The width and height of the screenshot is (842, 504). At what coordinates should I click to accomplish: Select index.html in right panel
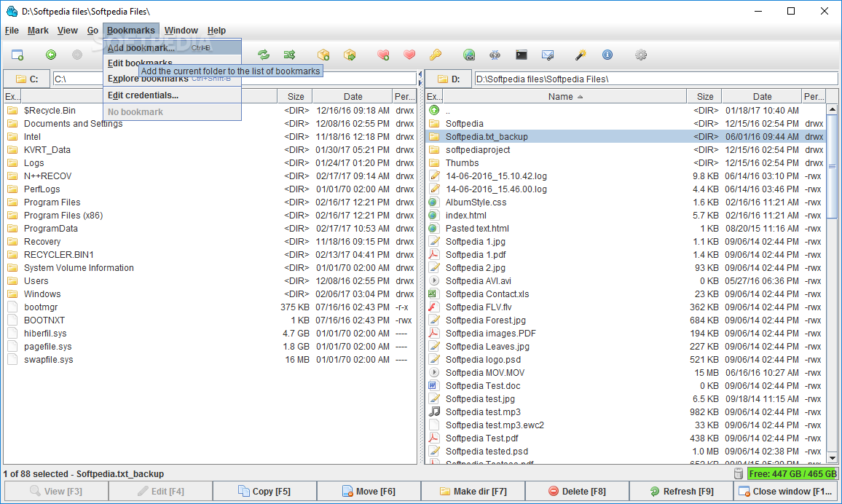tap(626, 216)
